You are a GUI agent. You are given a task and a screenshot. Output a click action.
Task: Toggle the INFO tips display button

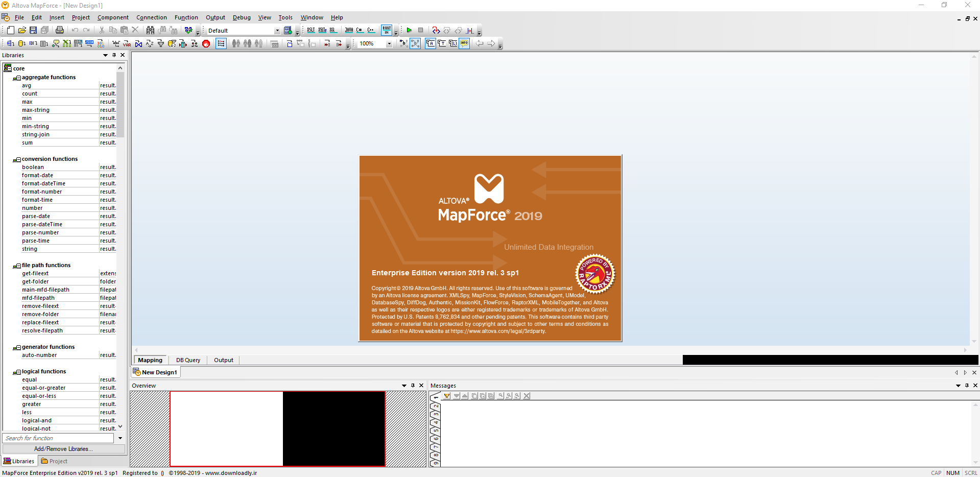(x=464, y=43)
